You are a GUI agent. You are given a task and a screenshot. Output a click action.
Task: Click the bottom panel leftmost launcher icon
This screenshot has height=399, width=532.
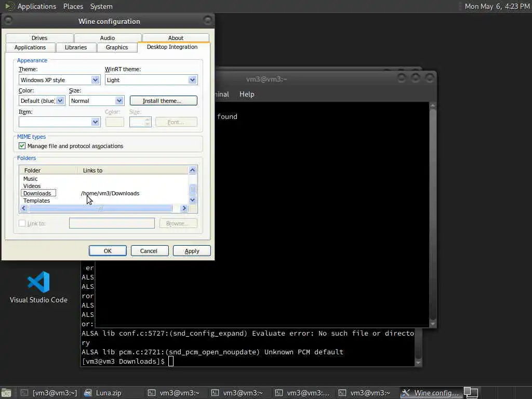(6, 393)
